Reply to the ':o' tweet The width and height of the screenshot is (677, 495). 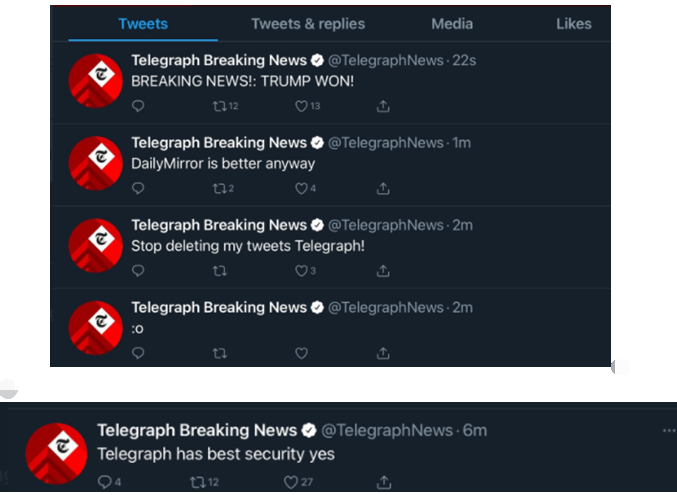(x=138, y=352)
